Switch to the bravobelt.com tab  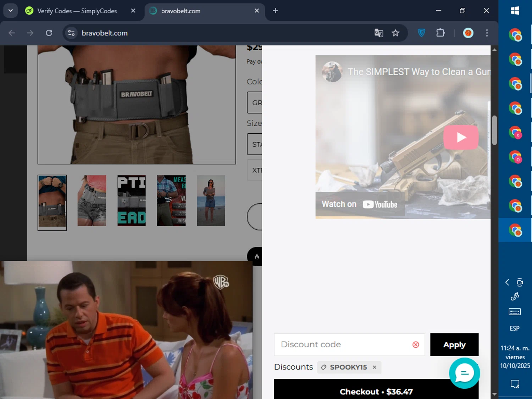(181, 11)
